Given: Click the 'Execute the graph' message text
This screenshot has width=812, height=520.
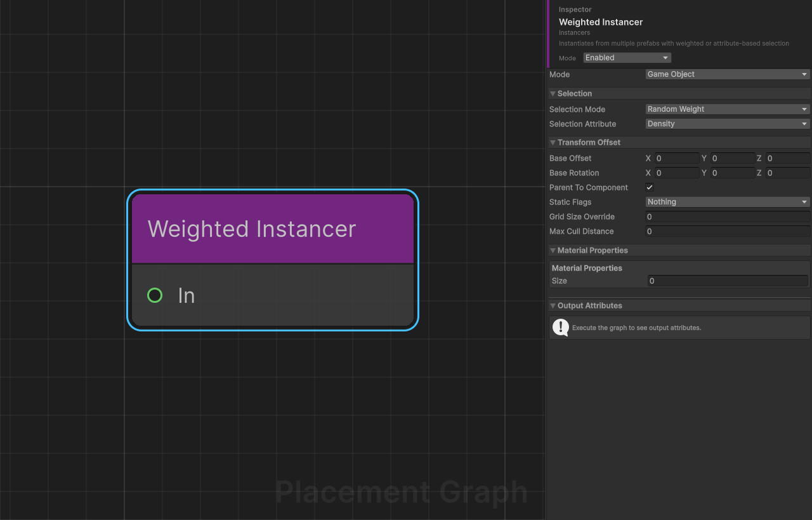Looking at the screenshot, I should [636, 328].
